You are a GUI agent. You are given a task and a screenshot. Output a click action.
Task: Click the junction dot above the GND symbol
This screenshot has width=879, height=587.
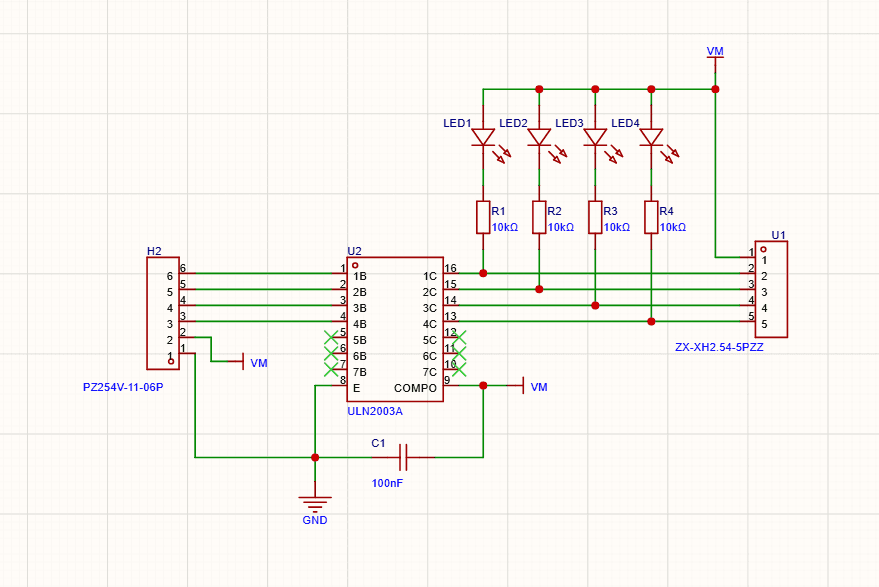[315, 457]
